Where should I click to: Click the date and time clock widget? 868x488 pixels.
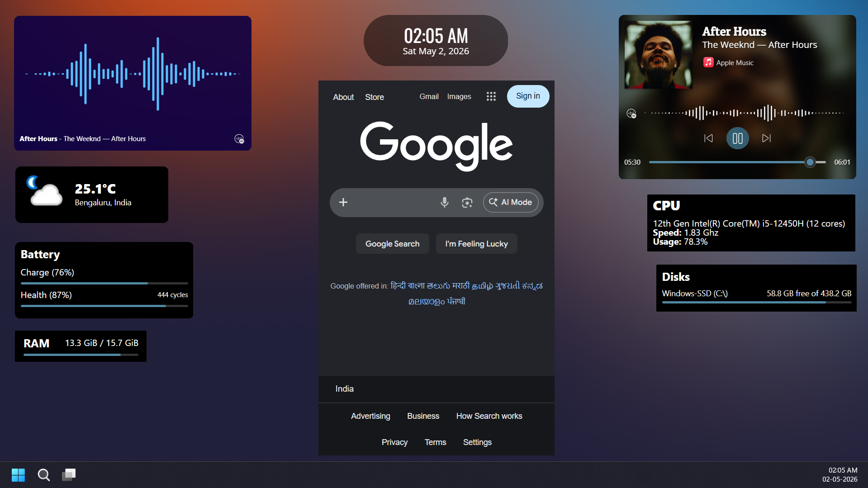(436, 41)
